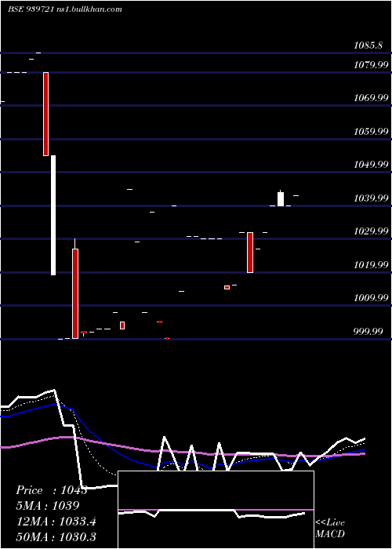Click the 1049.99 price axis label
Screen dimensions: 392x549
coord(371,164)
